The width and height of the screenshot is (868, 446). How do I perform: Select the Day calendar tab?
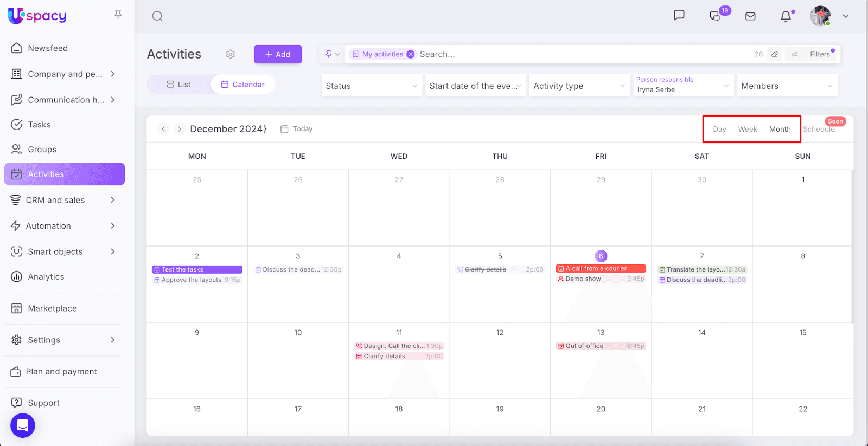[719, 129]
